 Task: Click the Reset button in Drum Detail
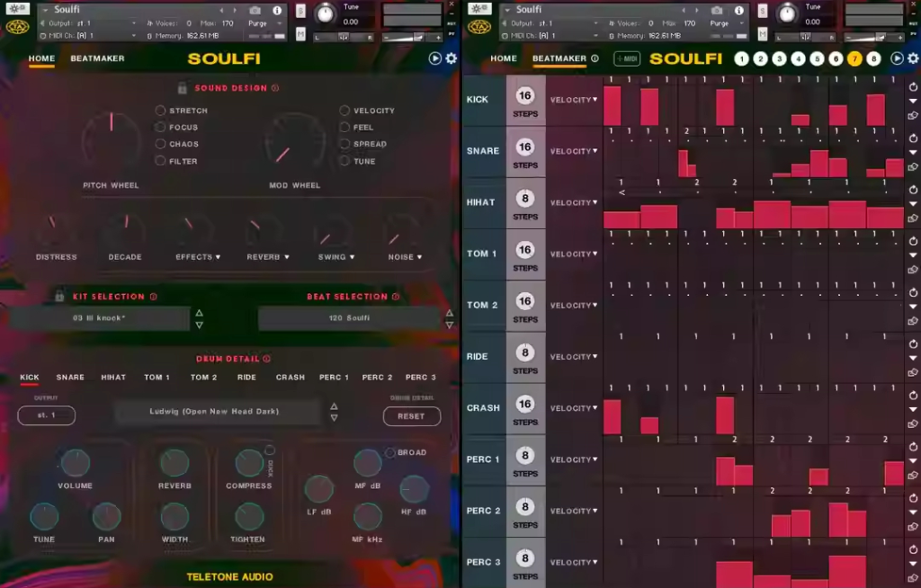pos(411,416)
